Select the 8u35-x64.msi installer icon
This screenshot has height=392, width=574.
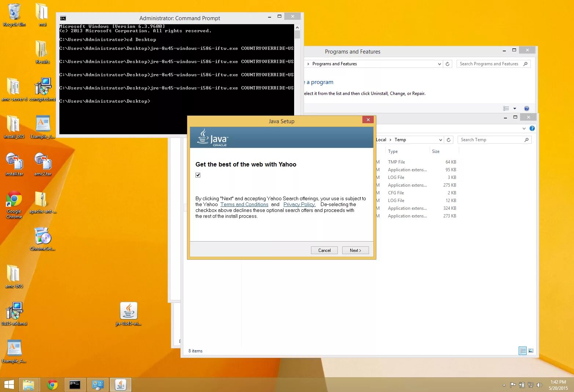coord(14,314)
